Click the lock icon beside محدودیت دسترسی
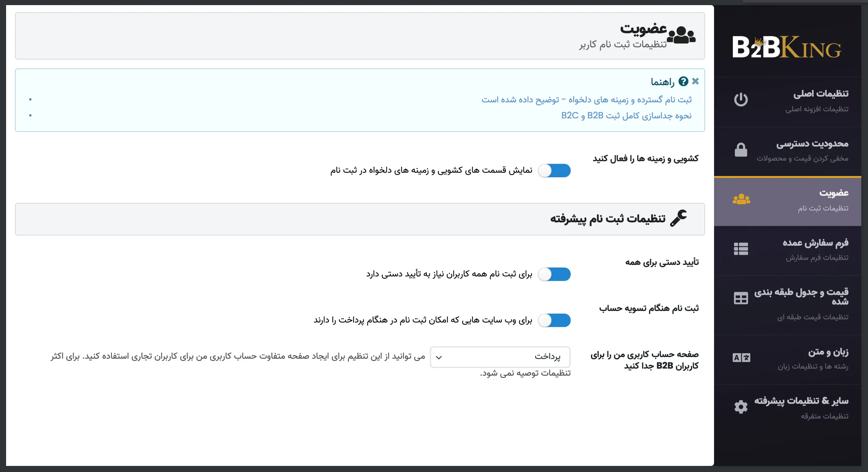Image resolution: width=868 pixels, height=472 pixels. pos(741,149)
